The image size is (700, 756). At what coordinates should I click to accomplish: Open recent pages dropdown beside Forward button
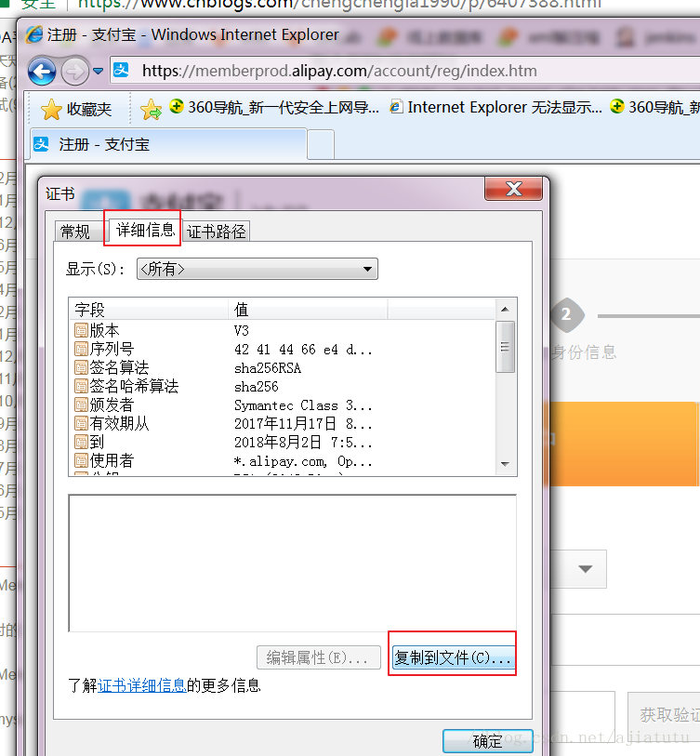99,72
